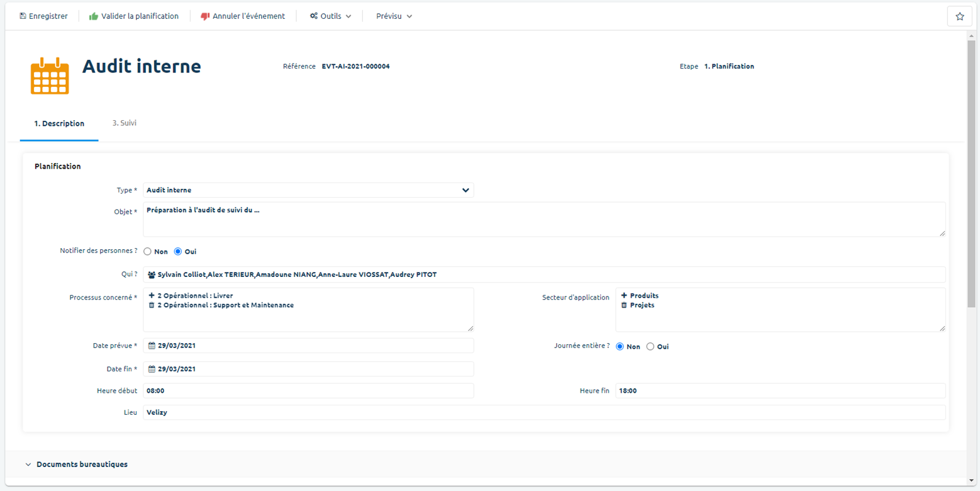Click the plus icon in Processus concerné
The width and height of the screenshot is (980, 491).
pyautogui.click(x=152, y=295)
